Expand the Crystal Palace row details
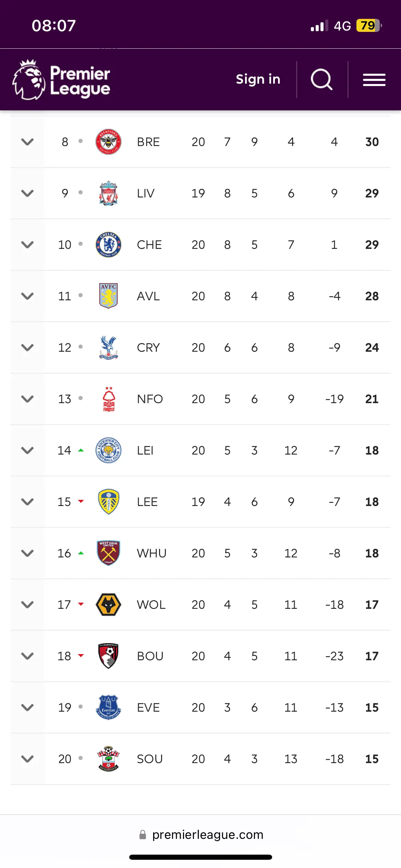 pos(27,348)
